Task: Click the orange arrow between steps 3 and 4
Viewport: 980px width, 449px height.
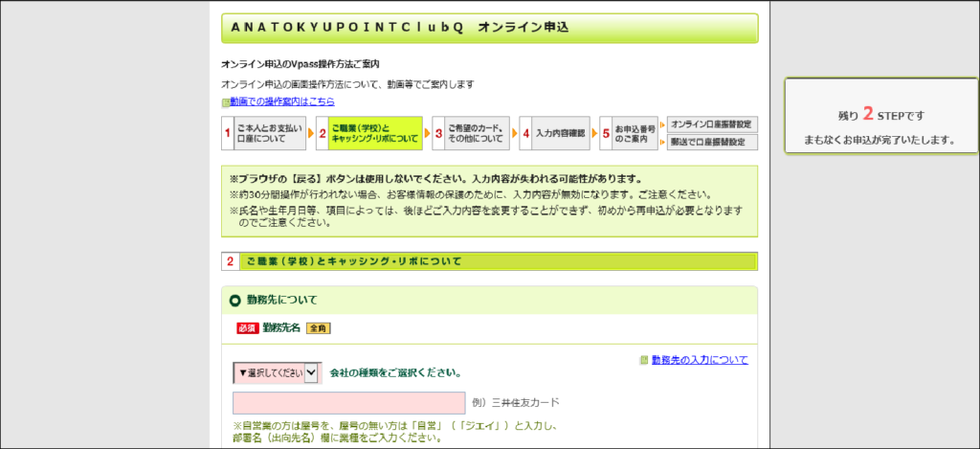Action: click(514, 132)
